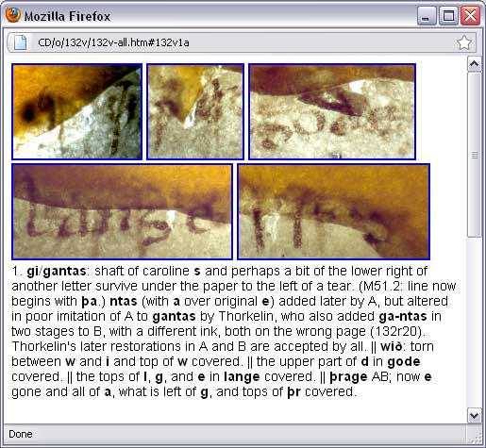Image resolution: width=486 pixels, height=448 pixels.
Task: Click the vertical scrollbar thumb
Action: [474, 155]
